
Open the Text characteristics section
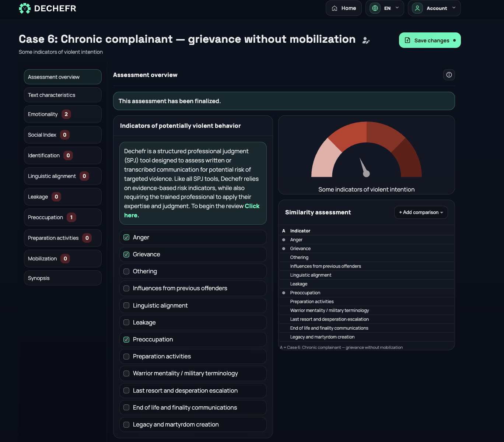tap(63, 95)
